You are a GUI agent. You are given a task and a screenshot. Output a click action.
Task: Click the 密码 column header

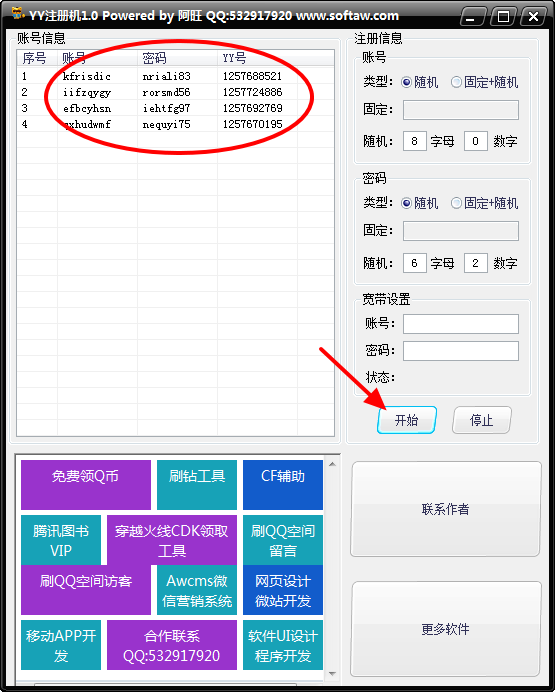tap(177, 58)
